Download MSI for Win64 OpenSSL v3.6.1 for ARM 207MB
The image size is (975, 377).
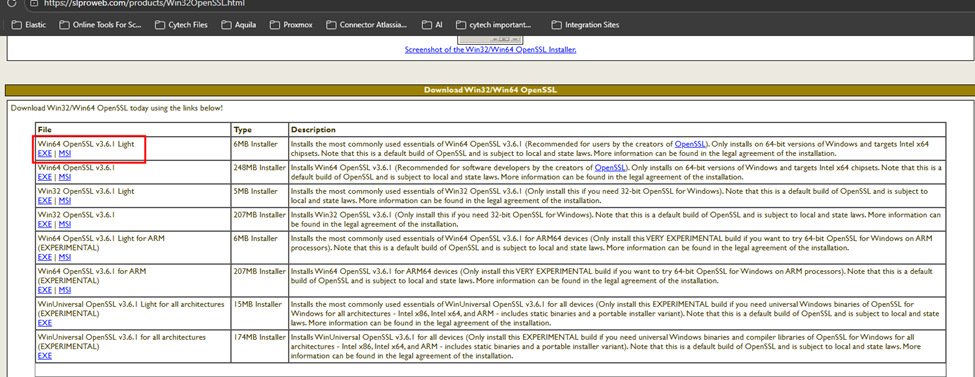click(65, 290)
